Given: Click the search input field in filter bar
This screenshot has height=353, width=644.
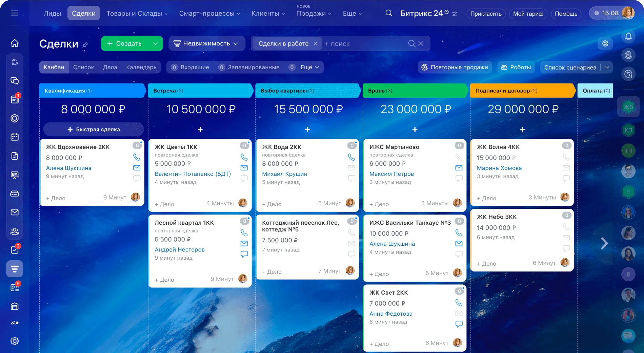Looking at the screenshot, I should [364, 44].
